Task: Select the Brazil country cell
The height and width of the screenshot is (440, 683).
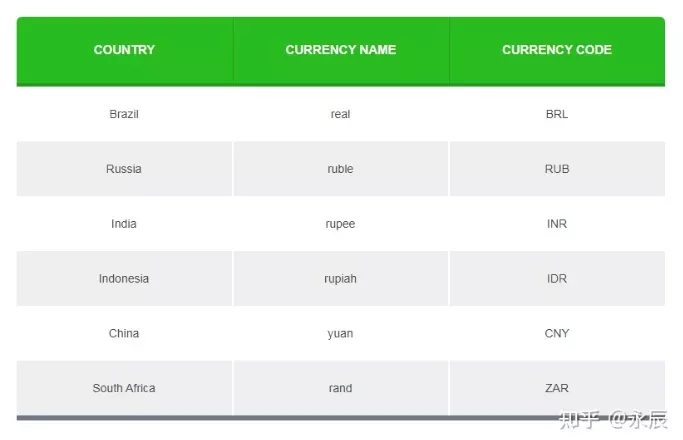Action: [x=124, y=114]
